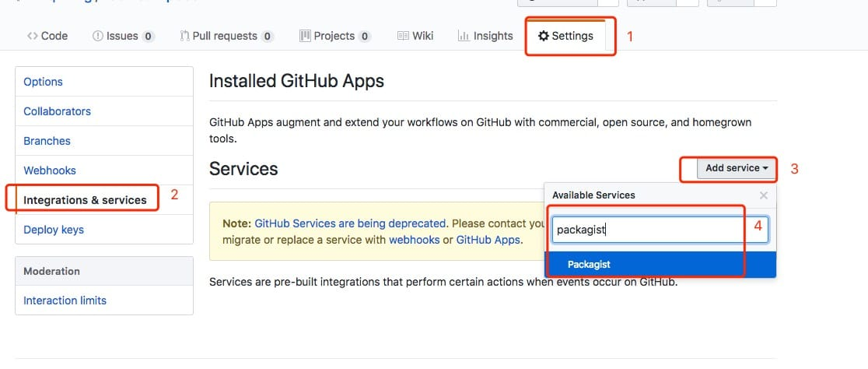868x369 pixels.
Task: Open Options in the settings sidebar
Action: [44, 82]
